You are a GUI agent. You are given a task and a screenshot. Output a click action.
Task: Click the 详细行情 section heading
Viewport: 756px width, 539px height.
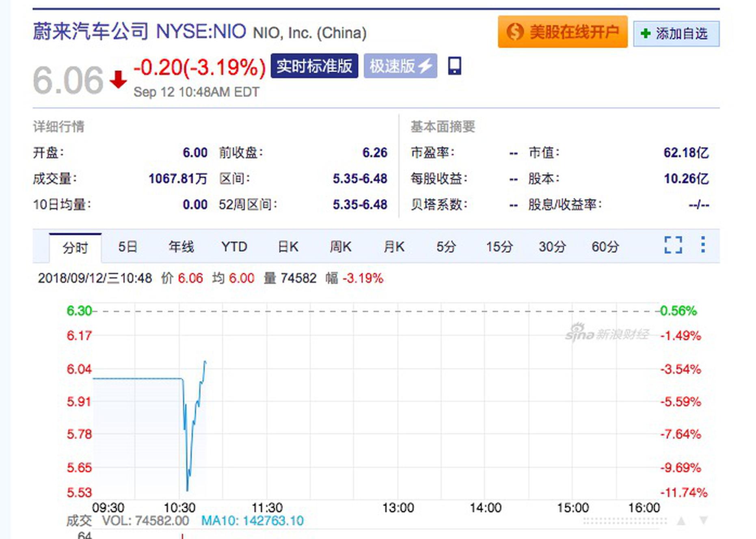(58, 127)
